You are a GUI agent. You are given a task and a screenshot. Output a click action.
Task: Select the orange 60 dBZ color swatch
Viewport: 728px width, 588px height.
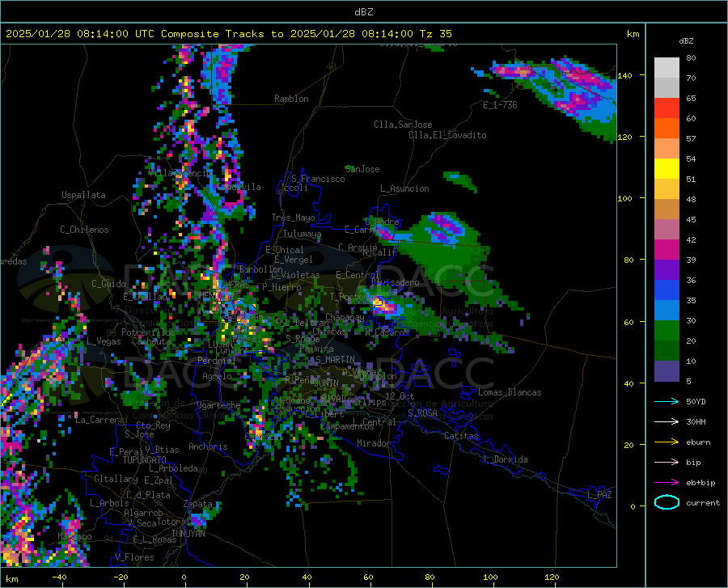pyautogui.click(x=667, y=128)
